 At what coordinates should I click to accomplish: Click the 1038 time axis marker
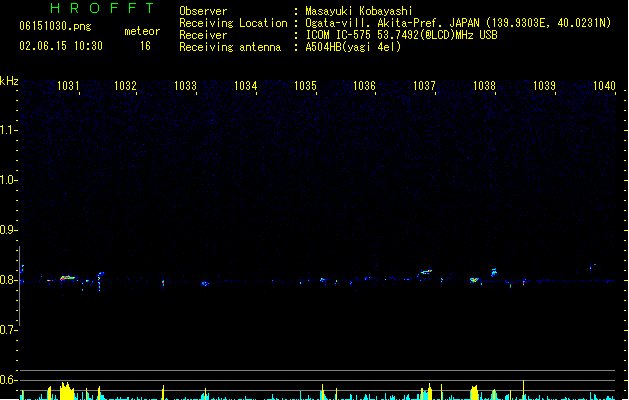(484, 86)
